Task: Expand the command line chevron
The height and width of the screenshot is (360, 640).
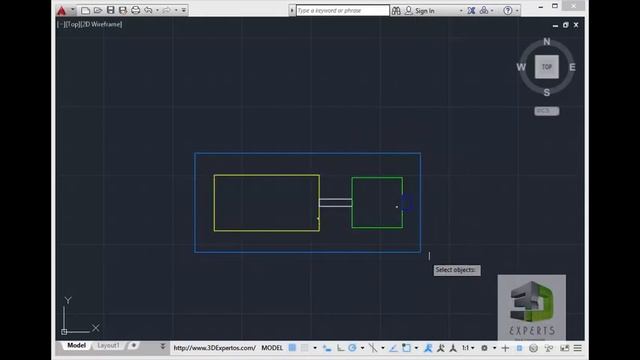Action: 163,347
